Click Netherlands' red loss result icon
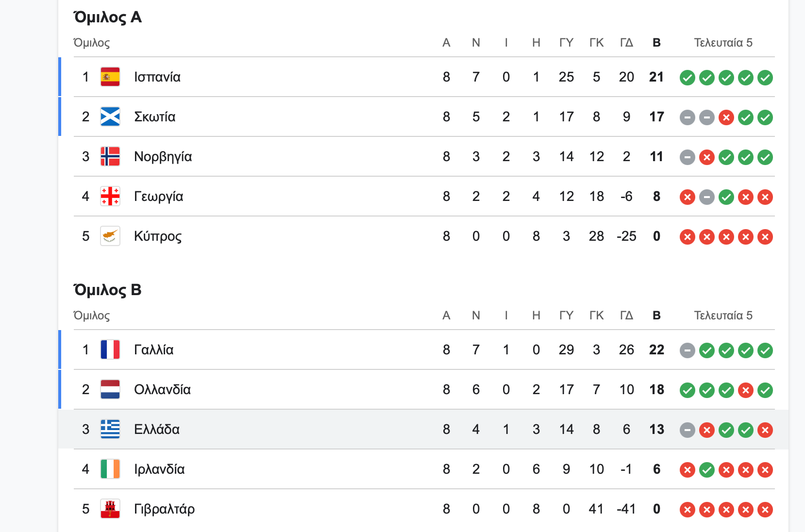Viewport: 805px width, 532px height. click(x=746, y=390)
